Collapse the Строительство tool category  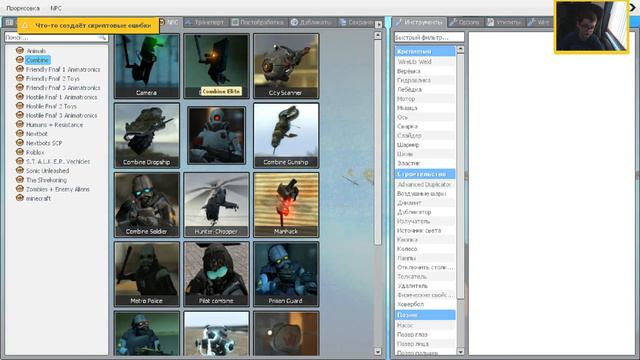click(425, 174)
